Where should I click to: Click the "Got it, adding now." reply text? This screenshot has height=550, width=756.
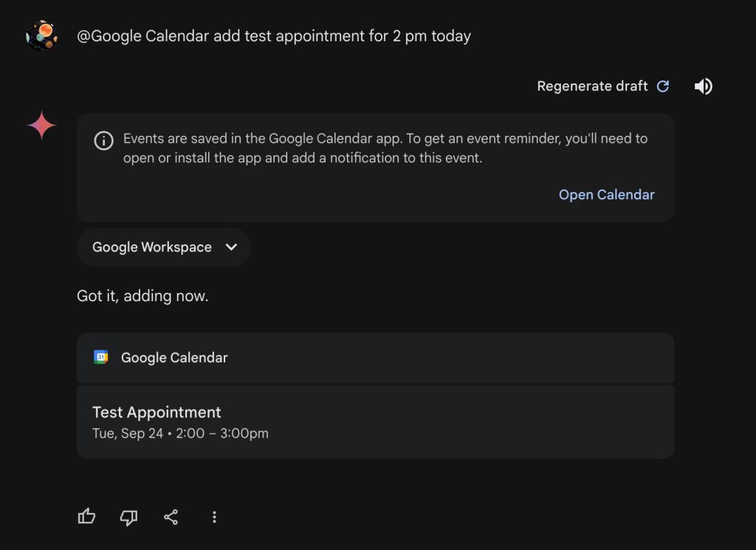(x=142, y=296)
